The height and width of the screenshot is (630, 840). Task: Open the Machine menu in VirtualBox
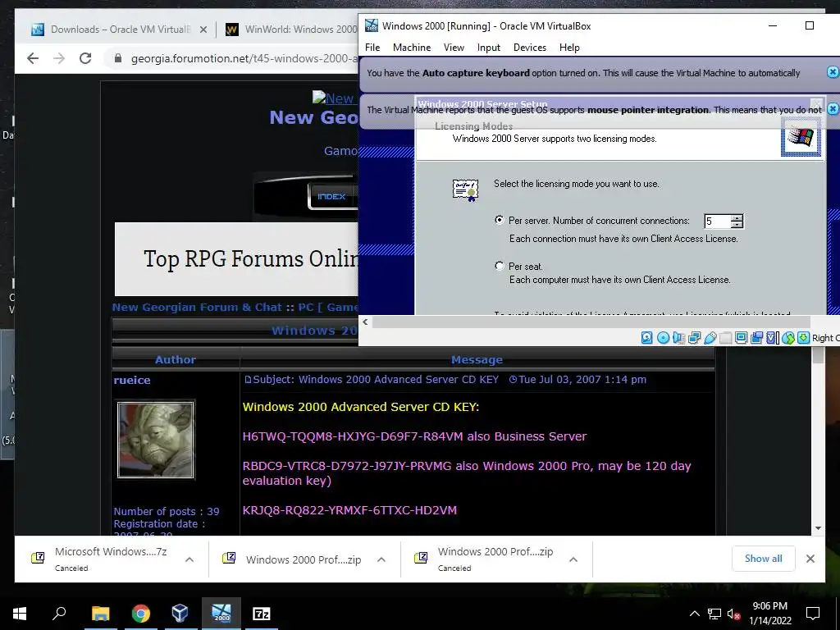point(412,47)
